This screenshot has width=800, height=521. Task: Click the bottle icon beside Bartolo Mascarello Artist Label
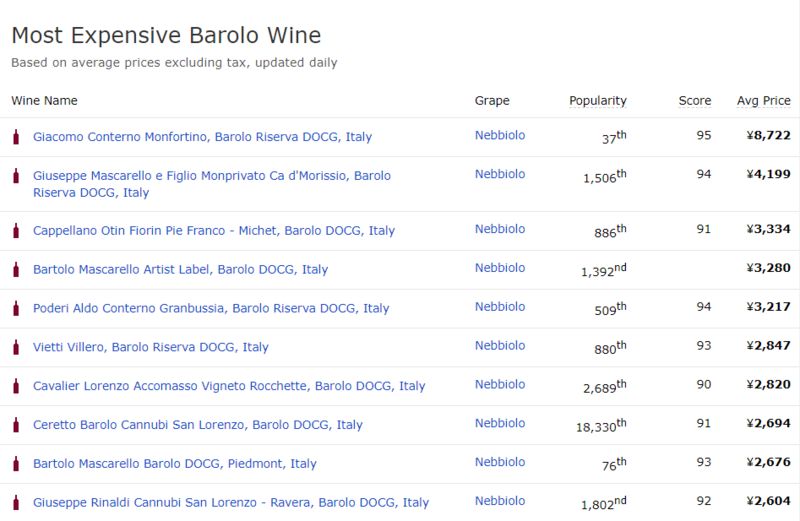16,269
